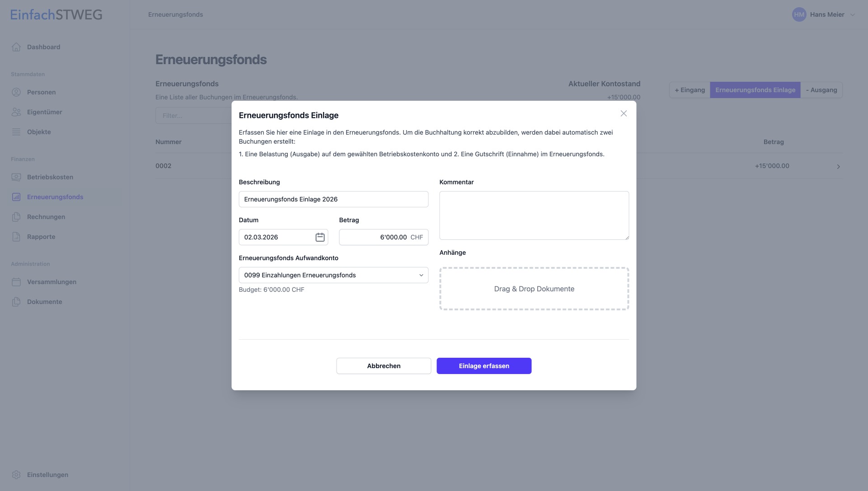
Task: Click the Abbrechen button
Action: point(384,366)
